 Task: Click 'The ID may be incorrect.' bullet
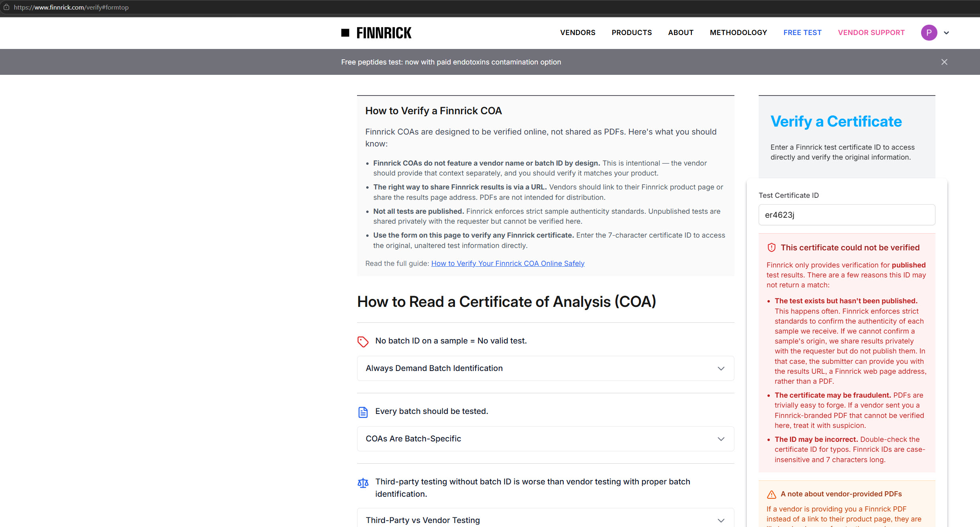(816, 439)
